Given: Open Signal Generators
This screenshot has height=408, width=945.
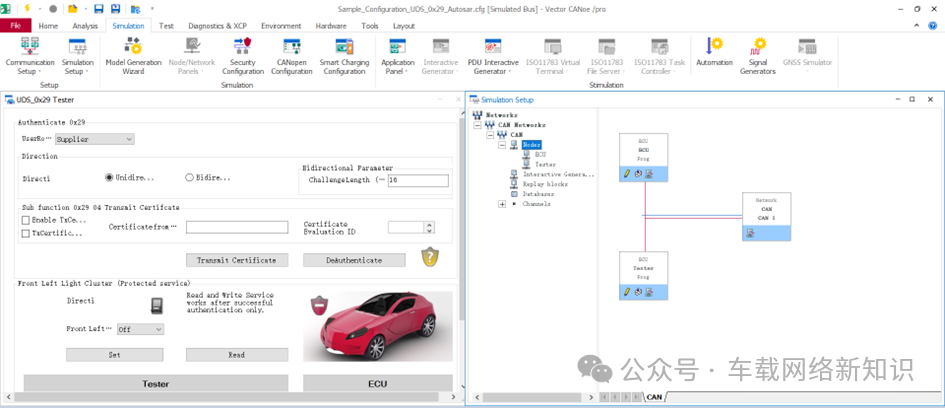Looking at the screenshot, I should [x=758, y=56].
